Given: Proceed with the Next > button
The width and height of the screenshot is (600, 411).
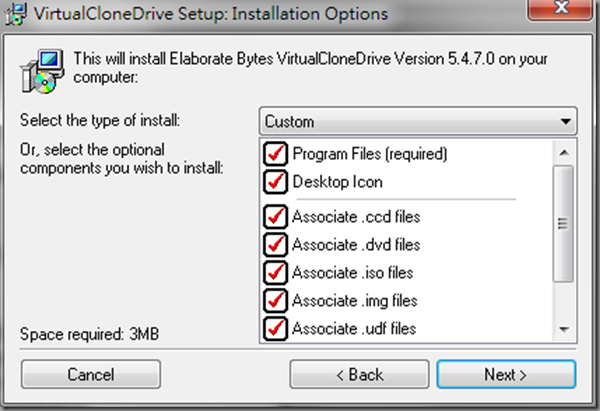Looking at the screenshot, I should point(506,374).
